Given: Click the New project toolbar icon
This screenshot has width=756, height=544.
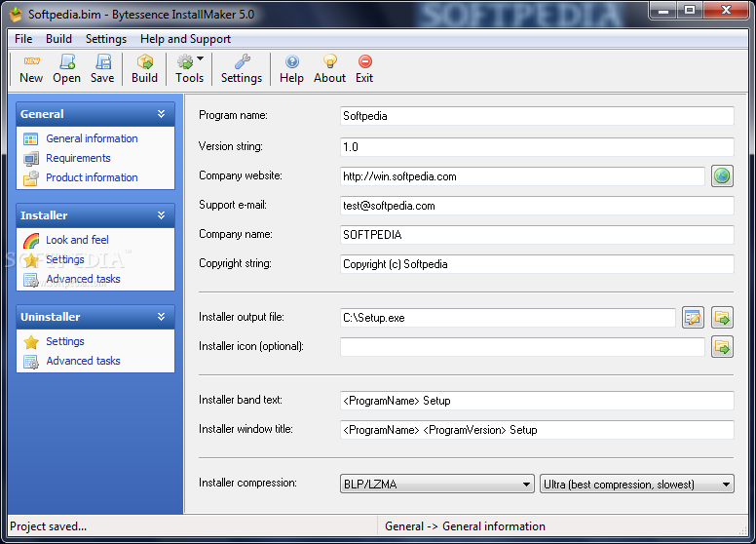Looking at the screenshot, I should pos(31,61).
